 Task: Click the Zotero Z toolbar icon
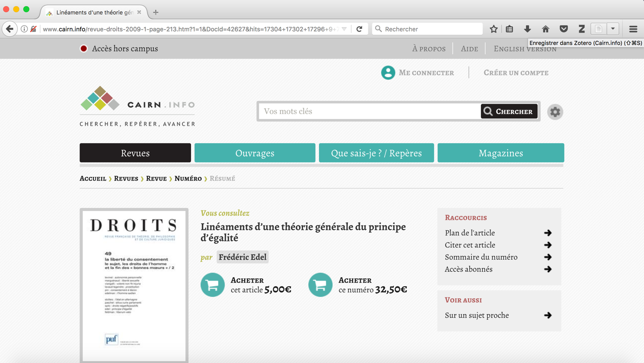tap(581, 29)
